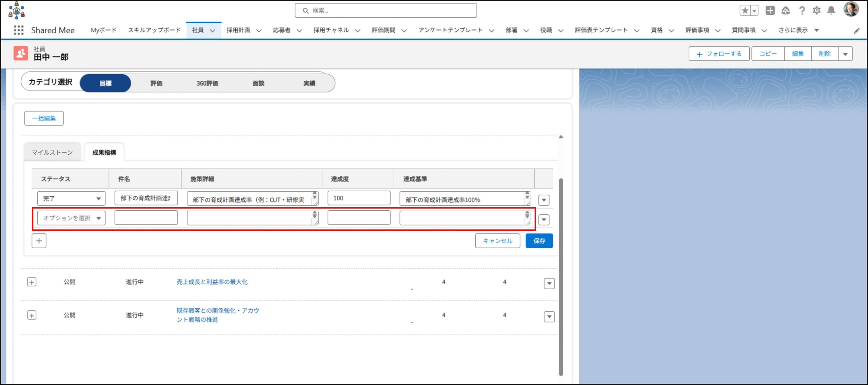The image size is (868, 385).
Task: Open the notifications bell icon
Action: [x=831, y=11]
